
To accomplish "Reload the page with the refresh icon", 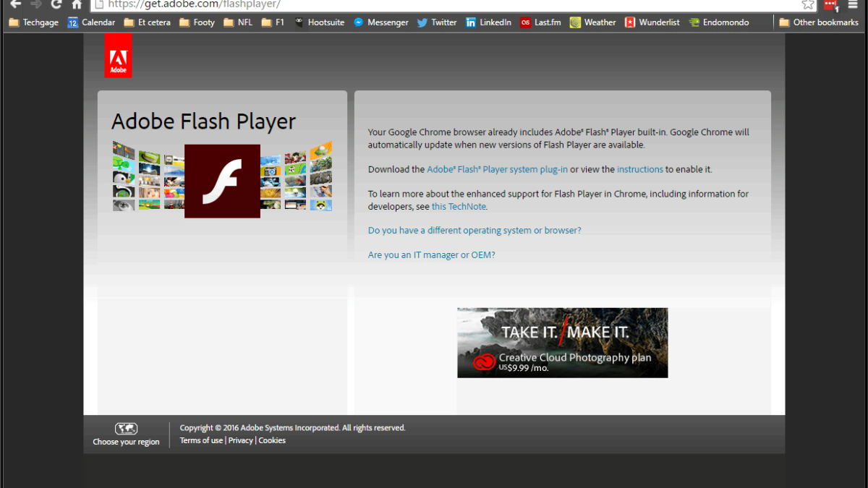I will (x=56, y=4).
